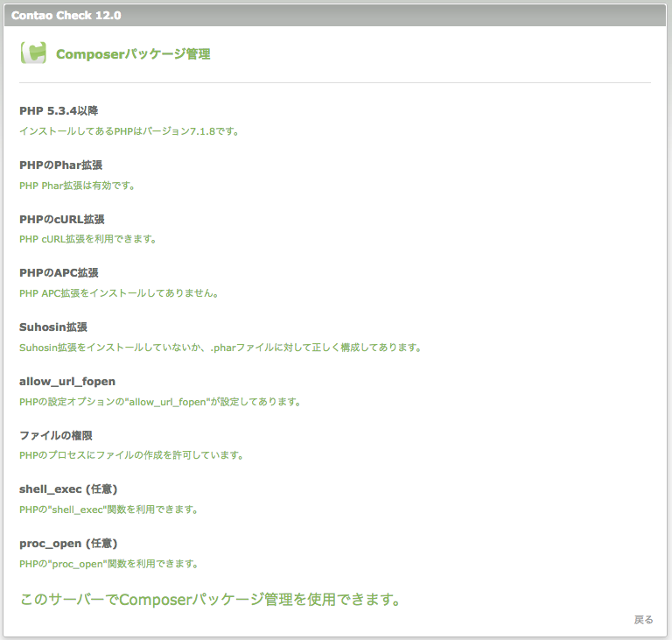This screenshot has height=640, width=672.
Task: Click the PHP version 7.1.8 status message
Action: [x=129, y=130]
